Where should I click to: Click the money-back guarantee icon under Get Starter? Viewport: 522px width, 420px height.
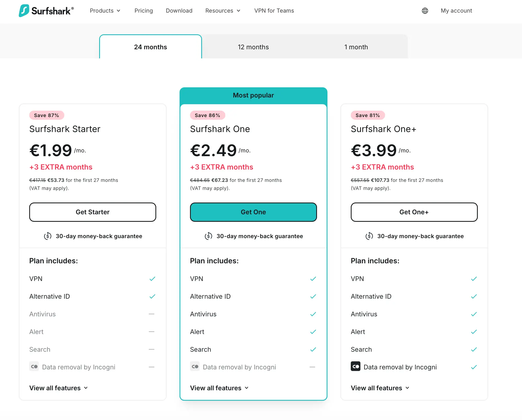pyautogui.click(x=48, y=236)
